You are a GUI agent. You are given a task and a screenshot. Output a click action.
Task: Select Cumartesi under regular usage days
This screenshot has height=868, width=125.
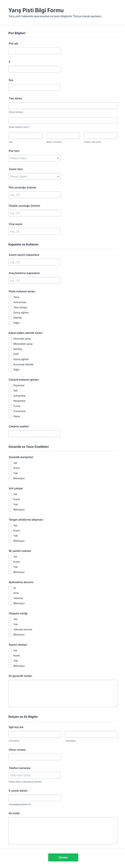pyautogui.click(x=10, y=411)
